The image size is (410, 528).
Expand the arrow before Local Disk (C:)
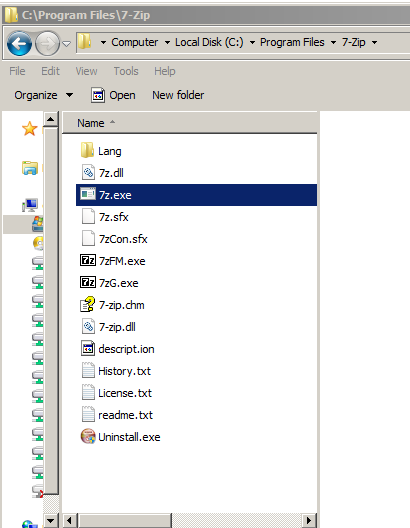(x=167, y=42)
